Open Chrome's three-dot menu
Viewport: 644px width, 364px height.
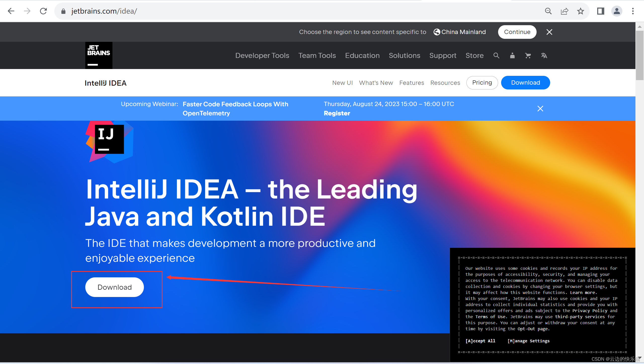[633, 11]
